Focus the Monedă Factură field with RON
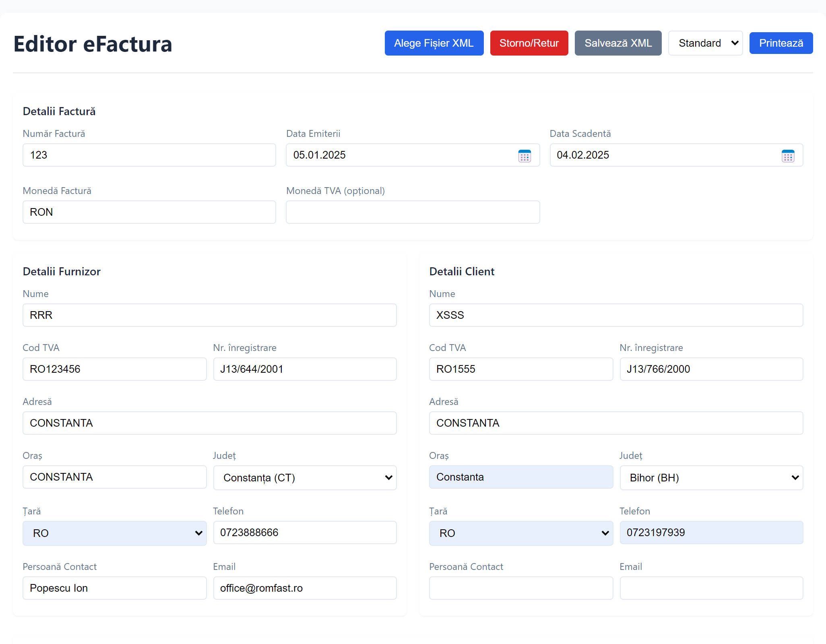This screenshot has width=826, height=644. pos(149,212)
